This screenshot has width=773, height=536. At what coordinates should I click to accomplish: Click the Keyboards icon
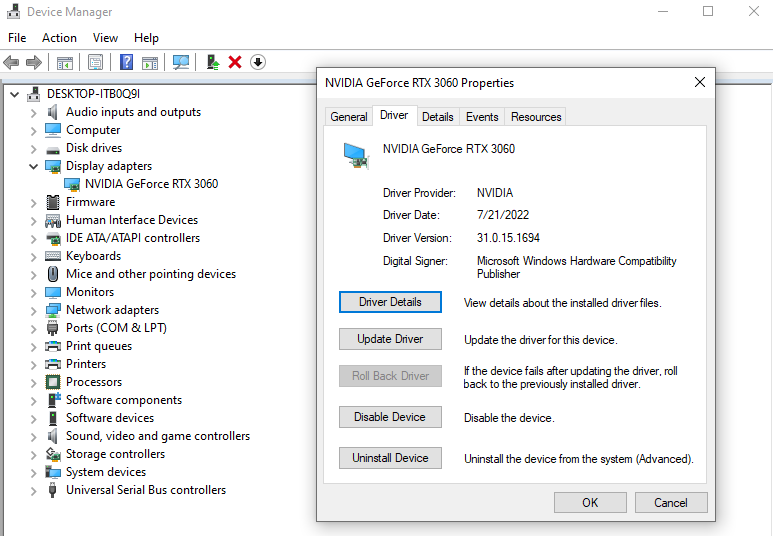click(x=53, y=256)
